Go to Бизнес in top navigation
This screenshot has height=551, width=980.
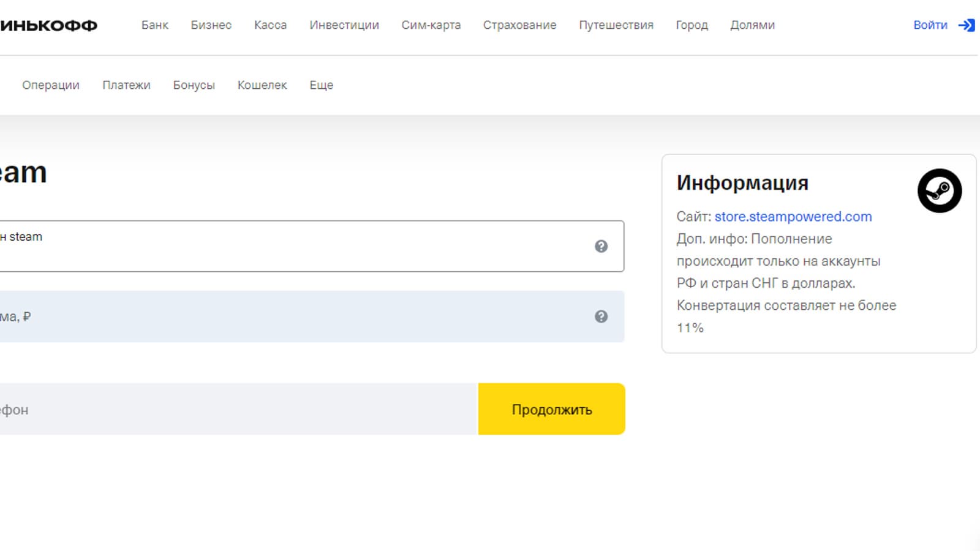point(211,25)
